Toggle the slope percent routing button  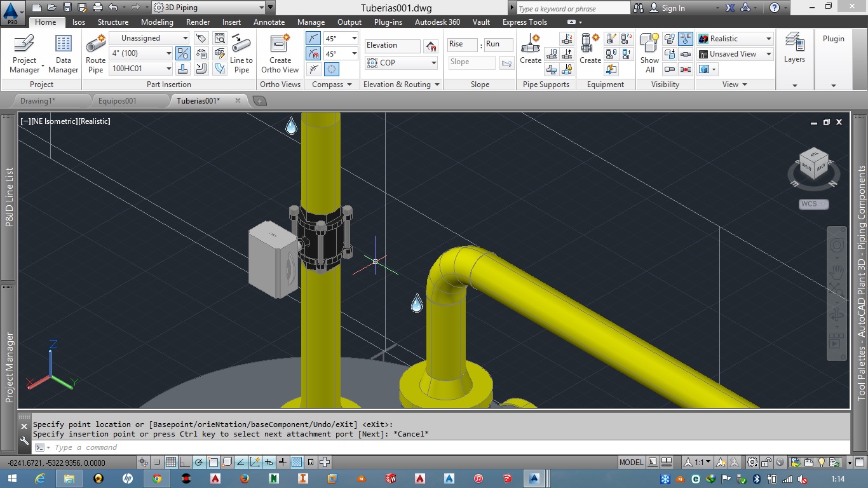point(182,53)
